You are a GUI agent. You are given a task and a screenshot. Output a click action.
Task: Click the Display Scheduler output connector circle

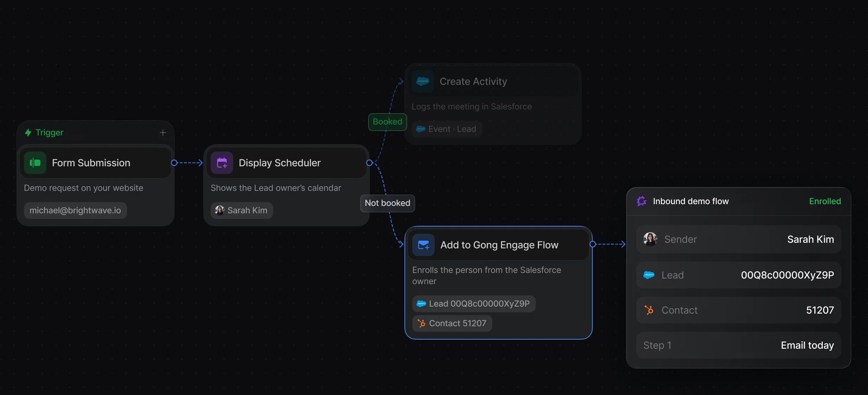369,163
